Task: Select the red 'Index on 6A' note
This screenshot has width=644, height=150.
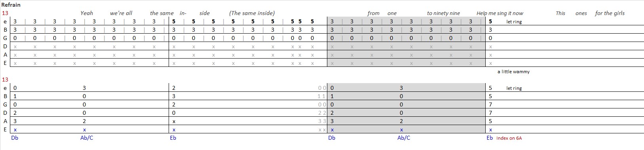Action: (509, 138)
